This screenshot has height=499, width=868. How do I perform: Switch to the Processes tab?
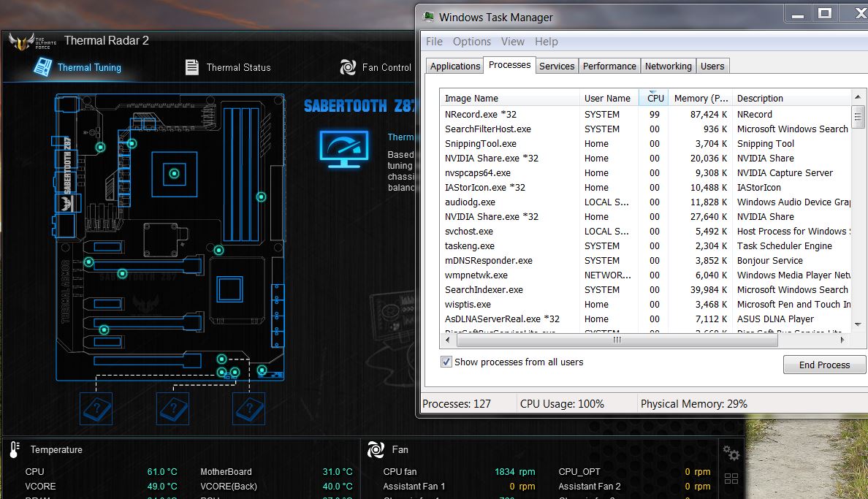click(509, 65)
